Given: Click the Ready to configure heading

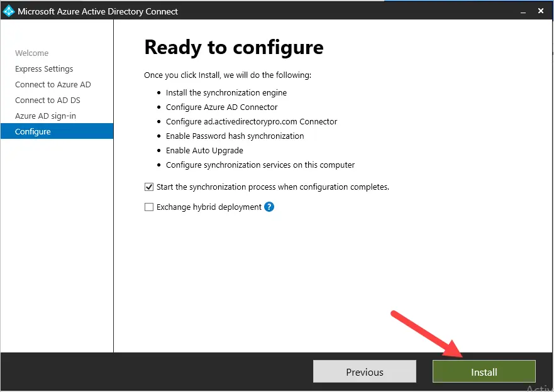Looking at the screenshot, I should 234,48.
